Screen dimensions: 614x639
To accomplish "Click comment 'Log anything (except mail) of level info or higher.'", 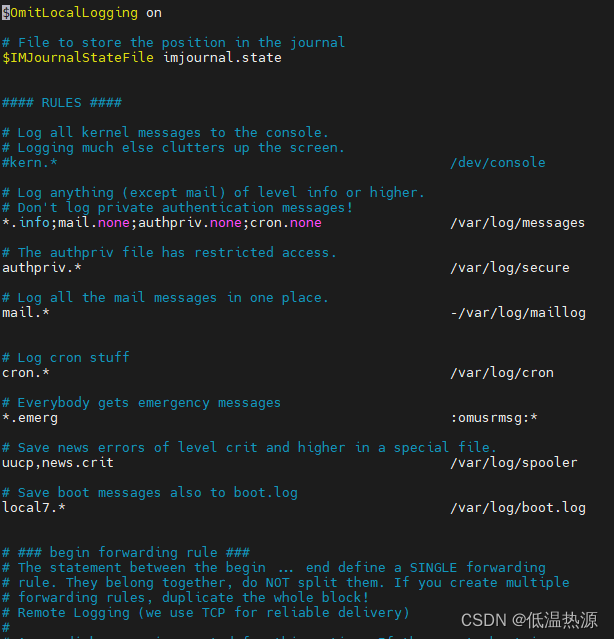I will [221, 193].
